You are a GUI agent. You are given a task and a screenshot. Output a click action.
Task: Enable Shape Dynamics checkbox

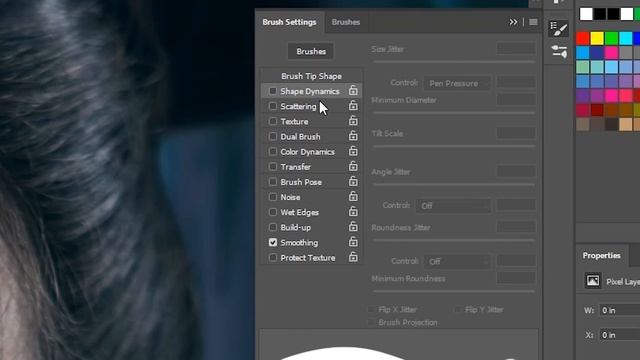pyautogui.click(x=273, y=91)
